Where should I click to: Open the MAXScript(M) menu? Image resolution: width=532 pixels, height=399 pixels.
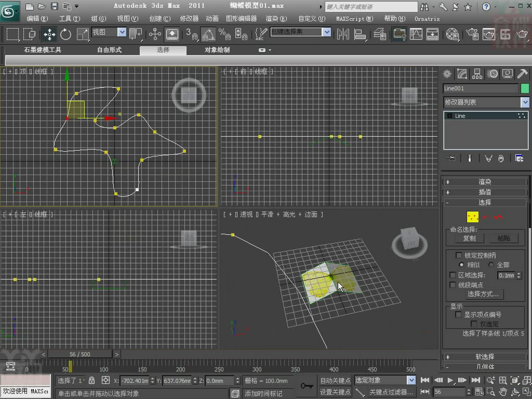coord(354,19)
